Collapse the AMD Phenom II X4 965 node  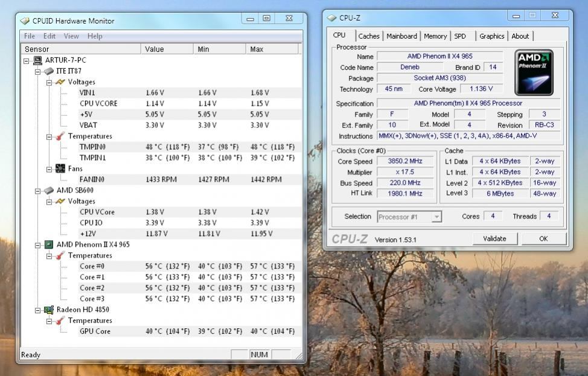click(37, 246)
